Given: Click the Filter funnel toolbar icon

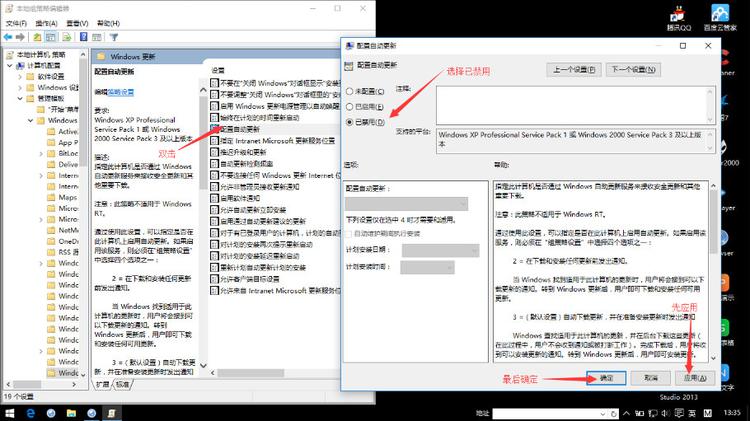Looking at the screenshot, I should [114, 37].
